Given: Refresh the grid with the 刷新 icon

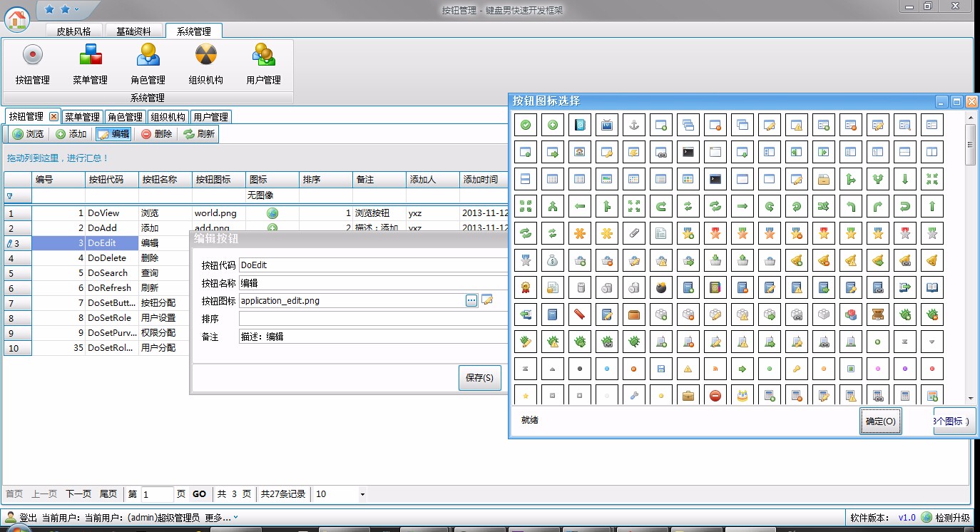Looking at the screenshot, I should (200, 134).
